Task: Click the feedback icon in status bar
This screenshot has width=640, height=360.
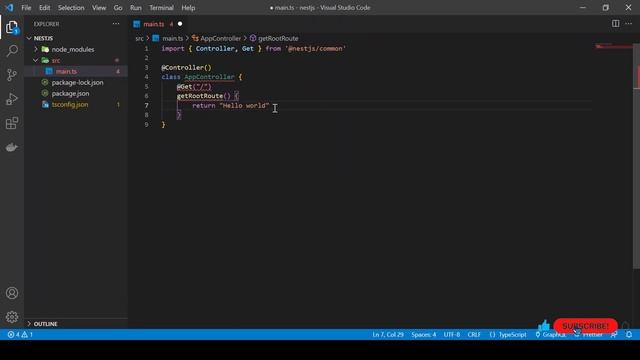Action: 614,334
